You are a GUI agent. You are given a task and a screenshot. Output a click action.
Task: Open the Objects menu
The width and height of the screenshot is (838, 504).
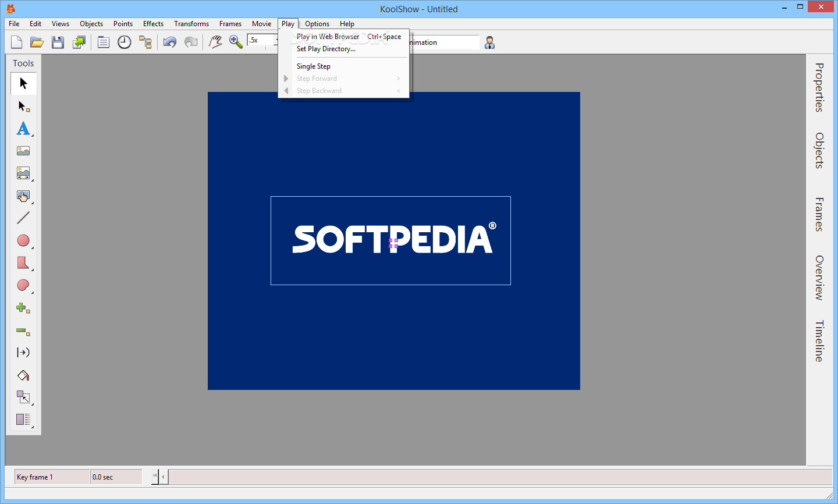(91, 24)
